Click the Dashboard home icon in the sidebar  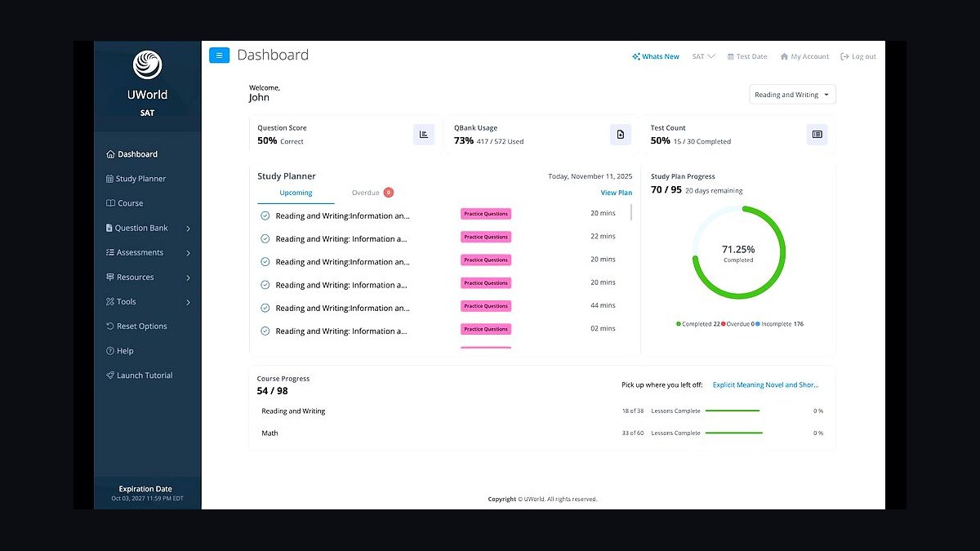click(110, 154)
